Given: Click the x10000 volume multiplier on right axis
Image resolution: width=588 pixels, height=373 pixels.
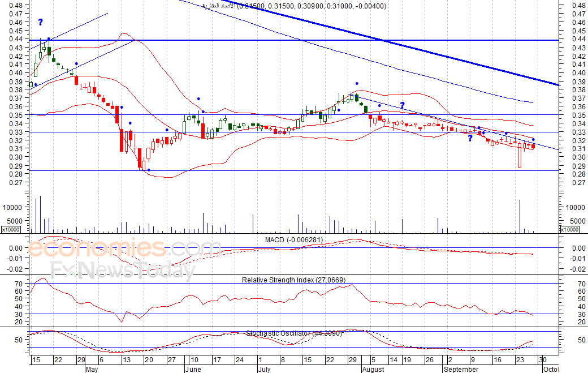Looking at the screenshot, I should 569,229.
